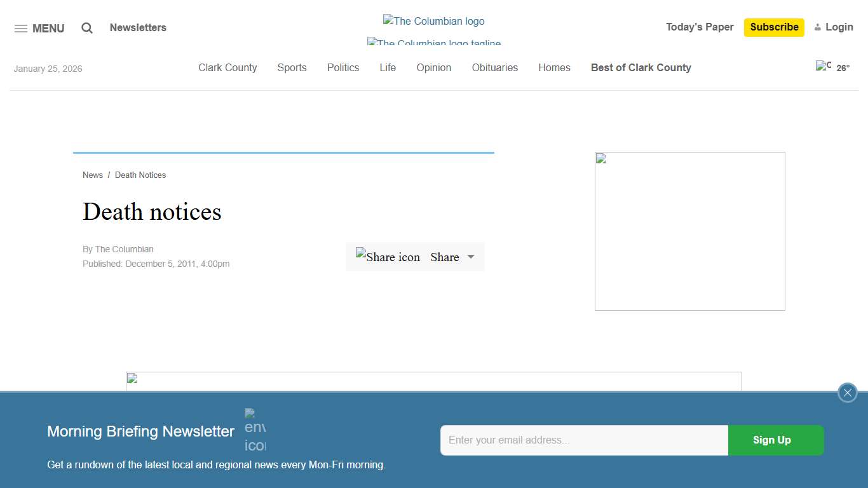Viewport: 868px width, 488px height.
Task: Click the weather icon showing 26°
Action: click(x=824, y=66)
